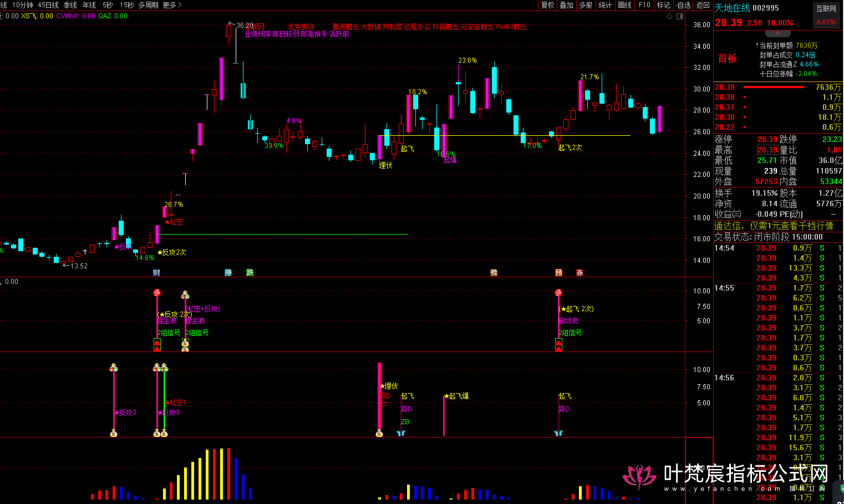Click the 预 marker icon on the timeline

click(558, 272)
